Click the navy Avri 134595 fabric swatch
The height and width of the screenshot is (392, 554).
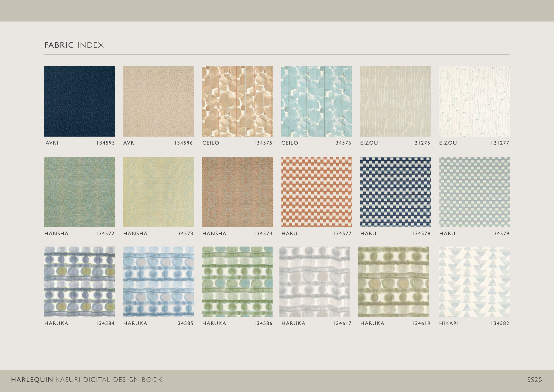(79, 101)
